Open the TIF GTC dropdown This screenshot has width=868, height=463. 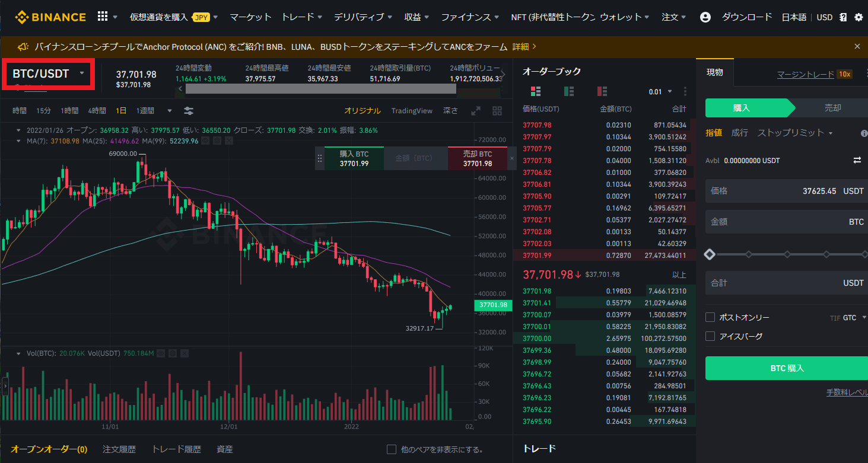click(848, 318)
